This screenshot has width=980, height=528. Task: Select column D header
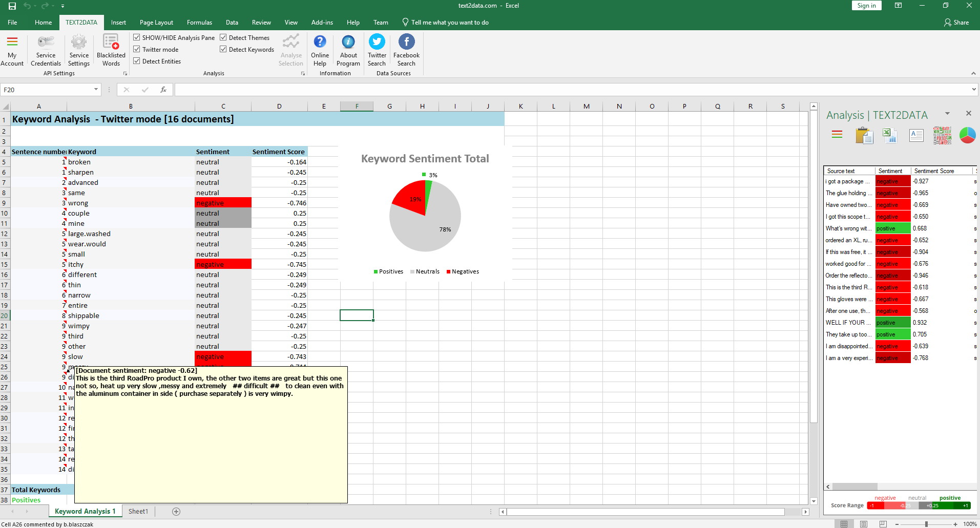pyautogui.click(x=279, y=106)
